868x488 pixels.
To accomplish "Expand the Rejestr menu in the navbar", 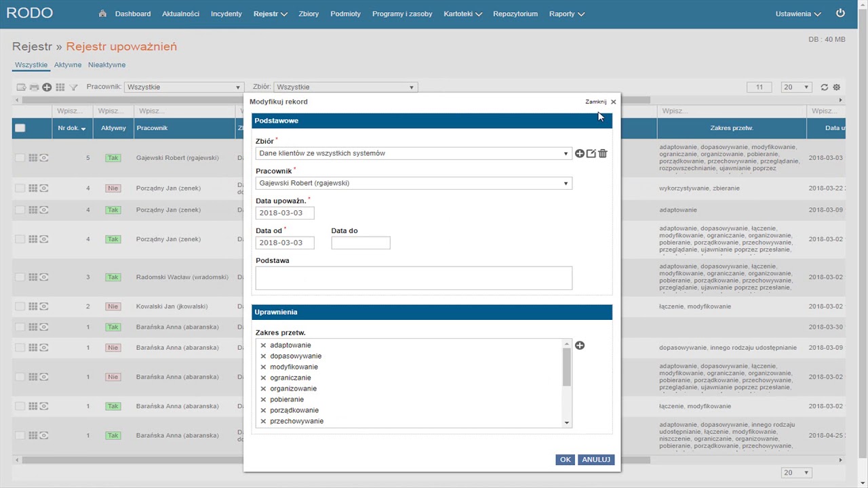I will [x=271, y=14].
